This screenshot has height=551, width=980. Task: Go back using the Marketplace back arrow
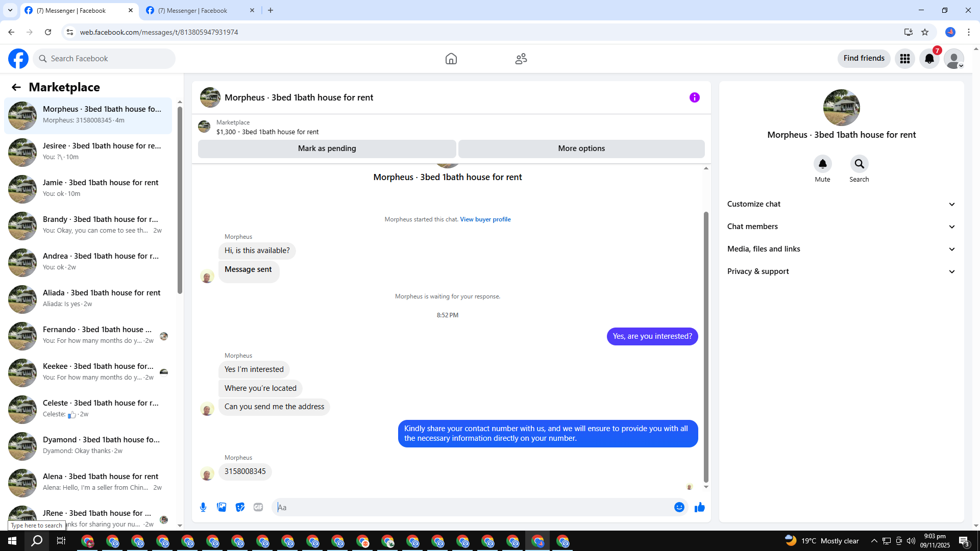point(16,87)
